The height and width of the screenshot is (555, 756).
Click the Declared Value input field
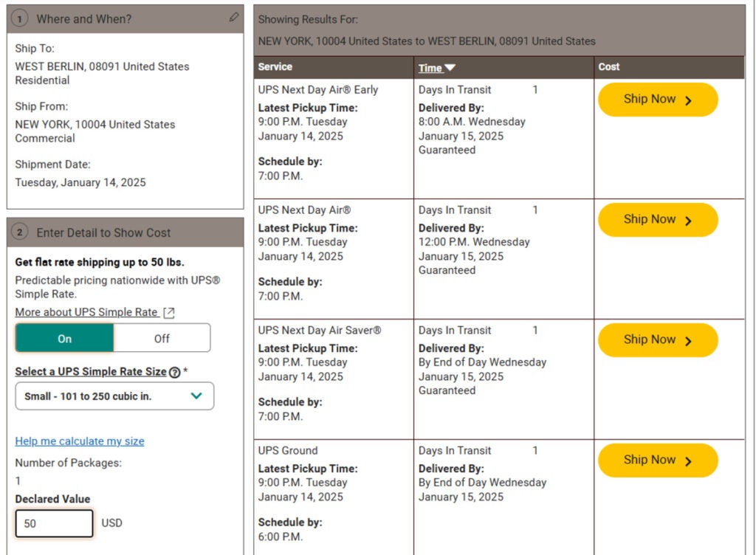[53, 523]
